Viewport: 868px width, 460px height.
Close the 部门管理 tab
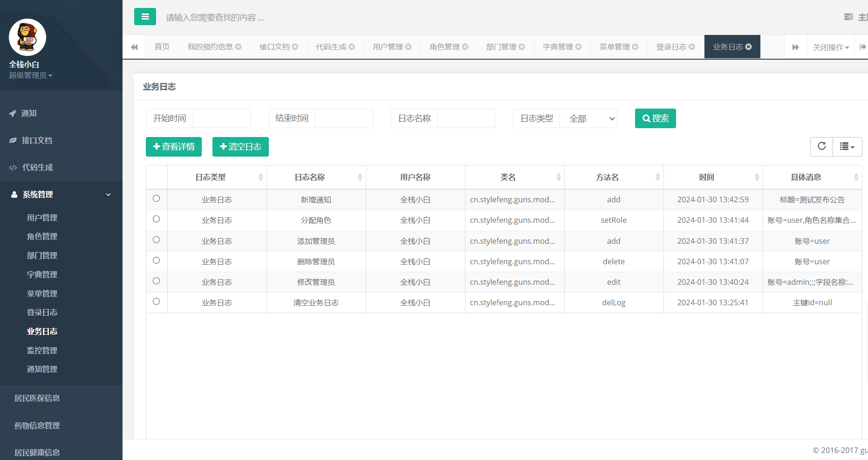coord(522,47)
